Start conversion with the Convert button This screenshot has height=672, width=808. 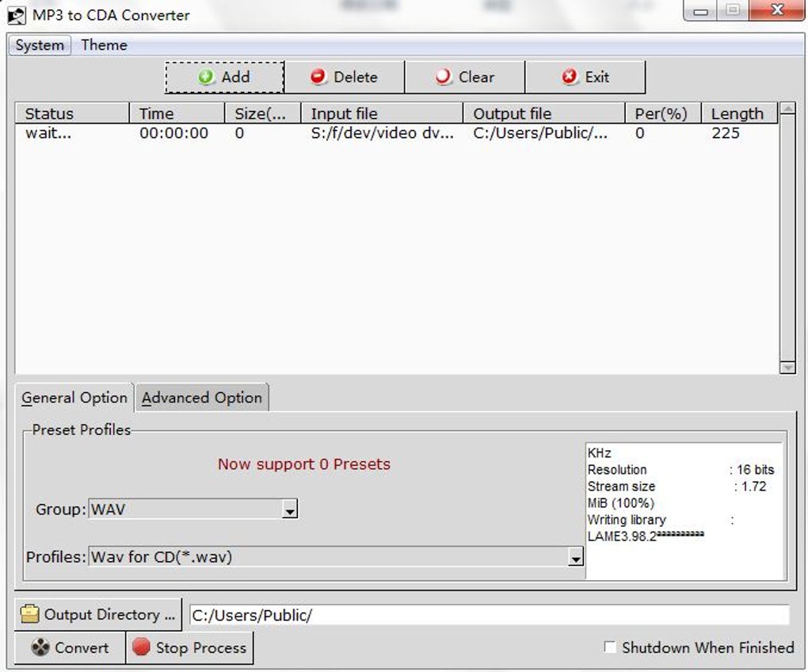click(70, 647)
